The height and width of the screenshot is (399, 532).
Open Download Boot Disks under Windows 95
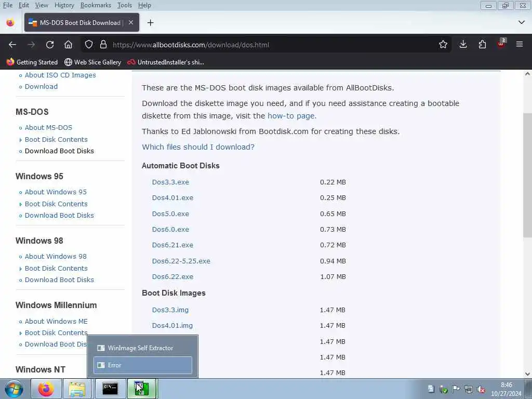click(x=59, y=216)
